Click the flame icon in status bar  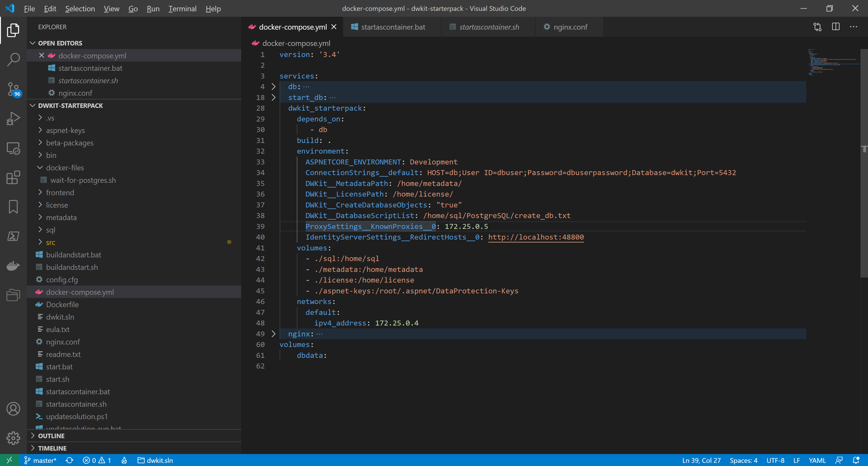coord(124,460)
